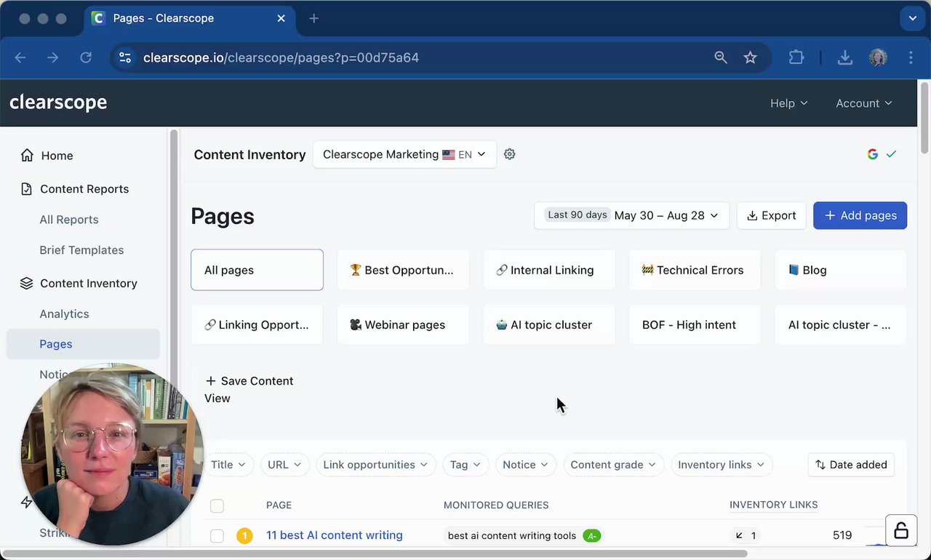Click the browser forward arrow
This screenshot has width=931, height=560.
pyautogui.click(x=53, y=57)
